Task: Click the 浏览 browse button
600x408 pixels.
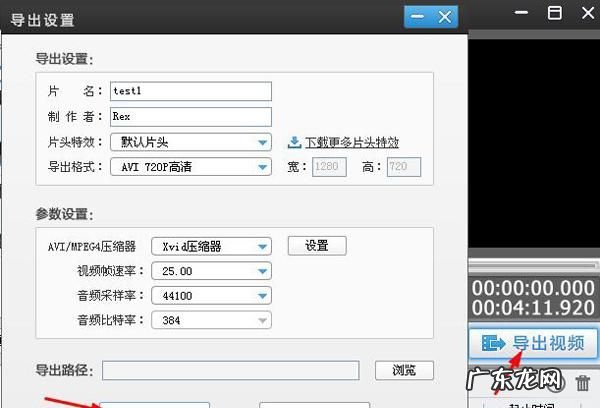Action: pyautogui.click(x=403, y=370)
